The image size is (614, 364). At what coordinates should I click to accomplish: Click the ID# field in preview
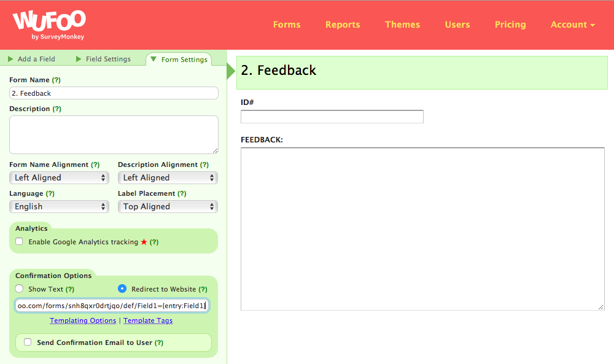332,117
